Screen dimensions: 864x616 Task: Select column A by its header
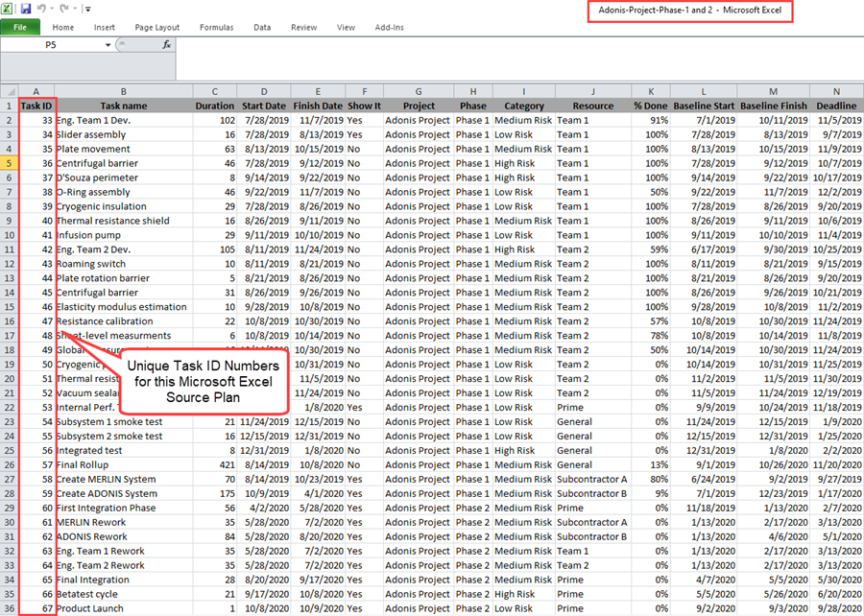pyautogui.click(x=36, y=90)
